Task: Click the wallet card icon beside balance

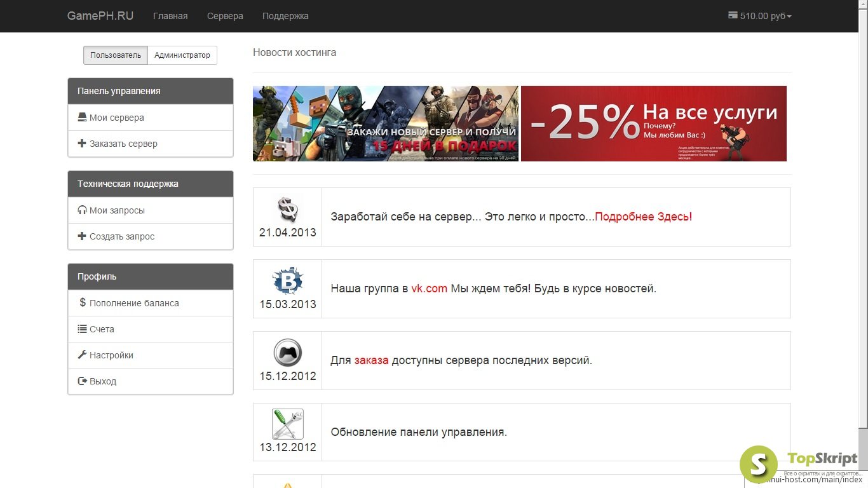Action: (x=733, y=15)
